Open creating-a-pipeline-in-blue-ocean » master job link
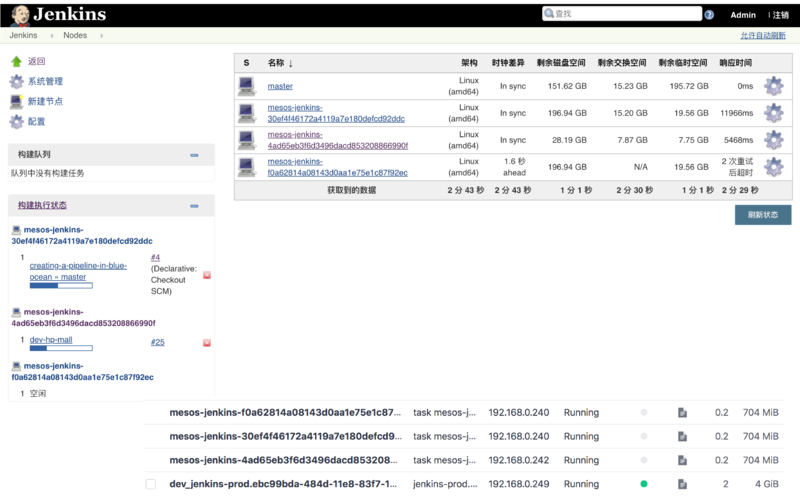The height and width of the screenshot is (502, 800). pyautogui.click(x=78, y=271)
